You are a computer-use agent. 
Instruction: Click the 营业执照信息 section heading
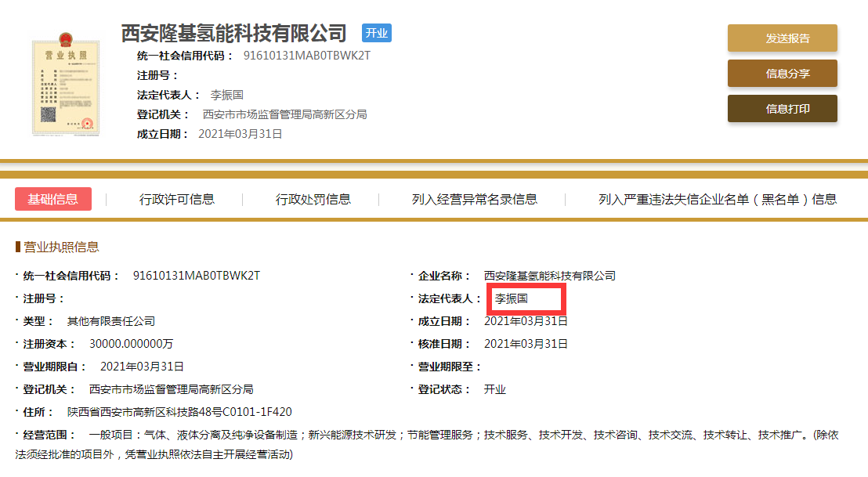pyautogui.click(x=61, y=247)
